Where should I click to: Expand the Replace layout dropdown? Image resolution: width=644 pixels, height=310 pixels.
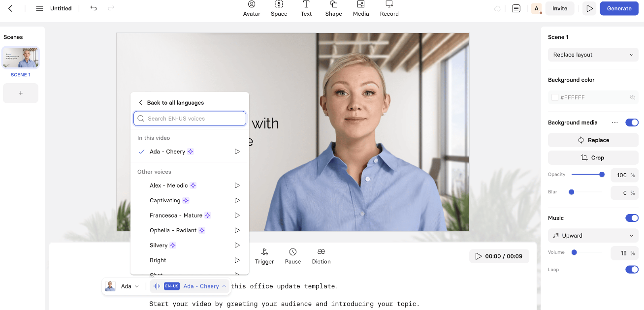593,55
